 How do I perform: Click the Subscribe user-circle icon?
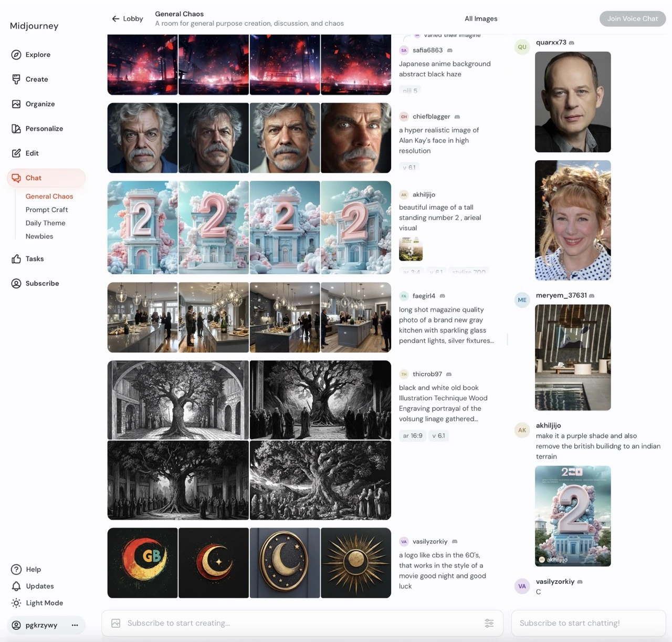[16, 284]
